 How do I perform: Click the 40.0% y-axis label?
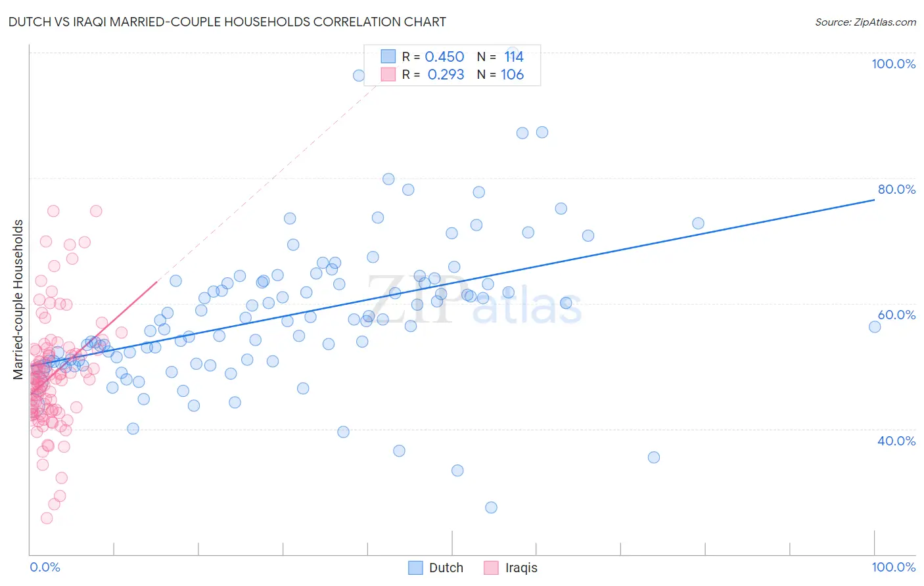(896, 441)
